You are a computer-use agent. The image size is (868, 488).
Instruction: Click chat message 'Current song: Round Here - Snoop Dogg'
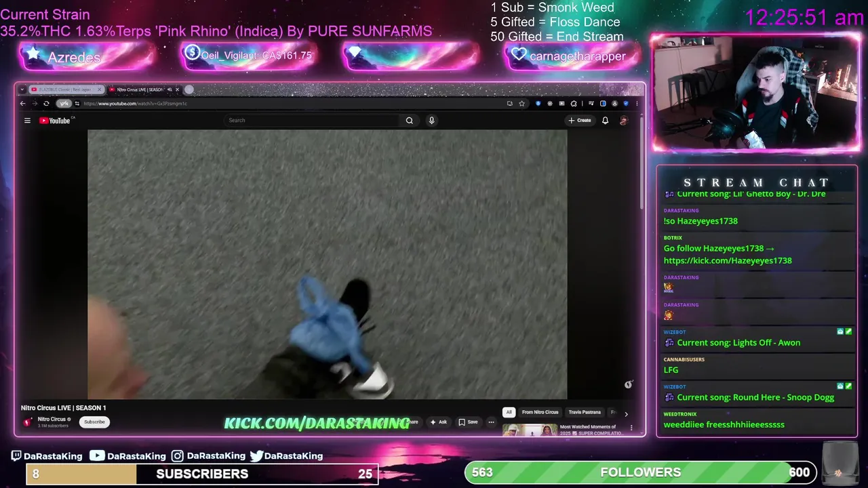(755, 398)
